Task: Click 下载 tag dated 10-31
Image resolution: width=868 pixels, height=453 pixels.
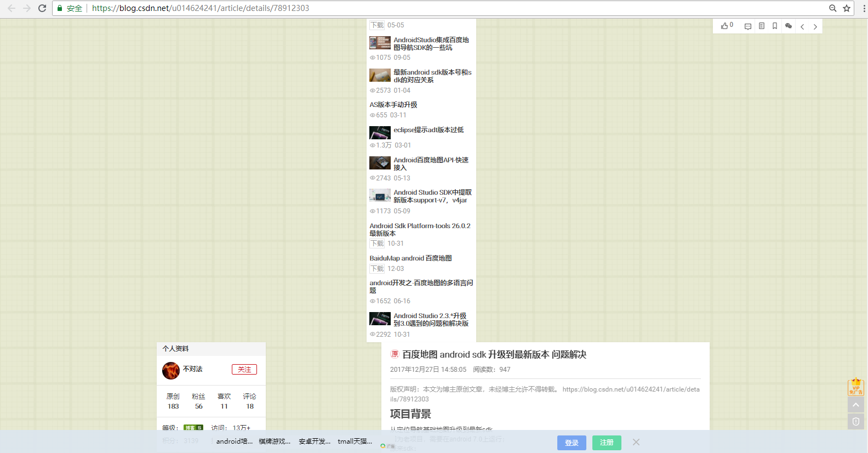Action: [x=377, y=244]
